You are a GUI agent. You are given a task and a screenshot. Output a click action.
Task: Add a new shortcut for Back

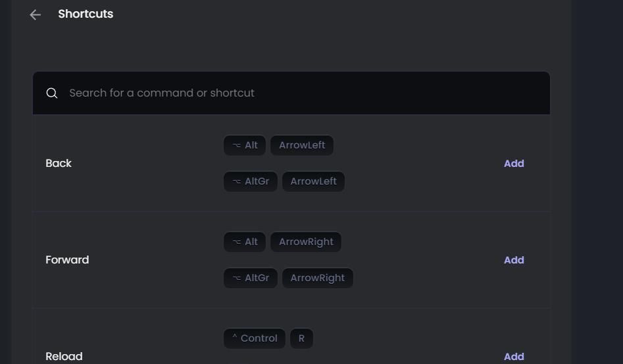click(514, 164)
